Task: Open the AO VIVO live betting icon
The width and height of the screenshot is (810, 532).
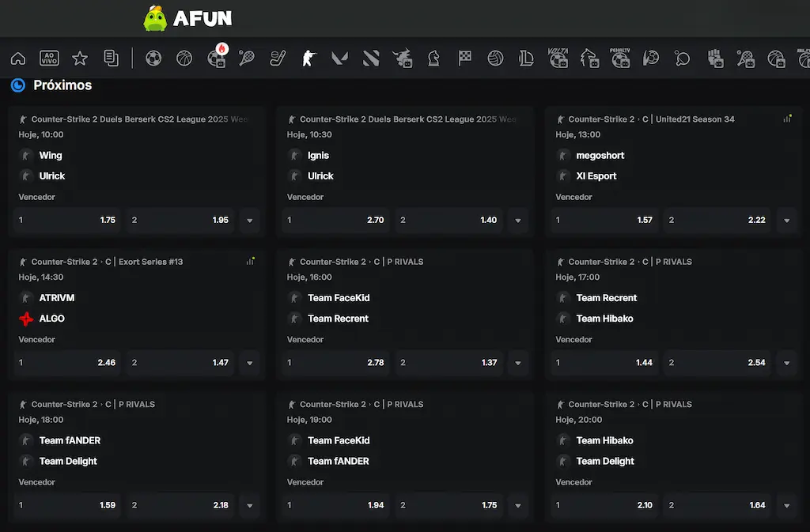Action: [x=49, y=58]
